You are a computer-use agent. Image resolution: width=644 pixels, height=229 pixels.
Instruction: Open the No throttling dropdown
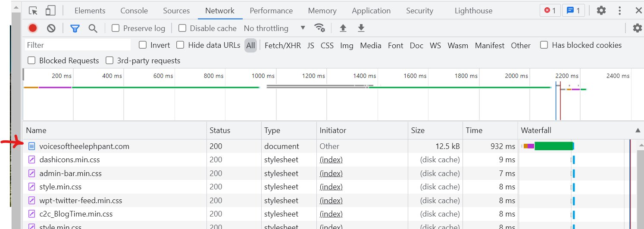click(x=275, y=28)
